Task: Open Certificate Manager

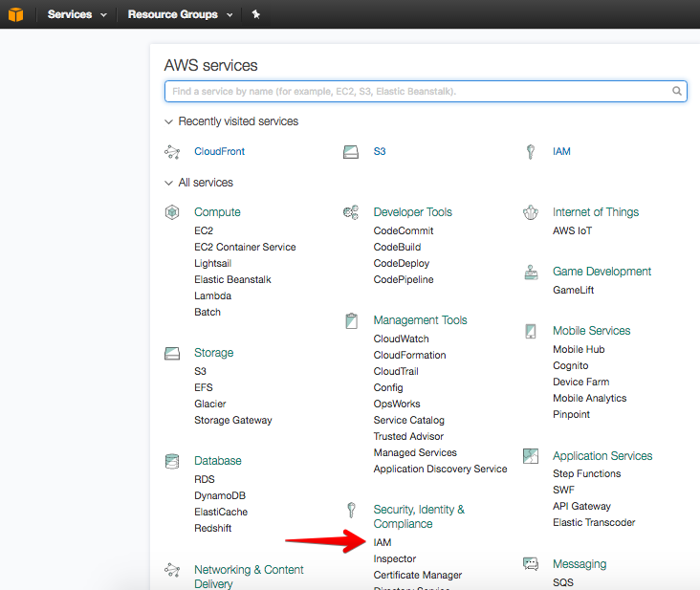Action: pos(418,576)
